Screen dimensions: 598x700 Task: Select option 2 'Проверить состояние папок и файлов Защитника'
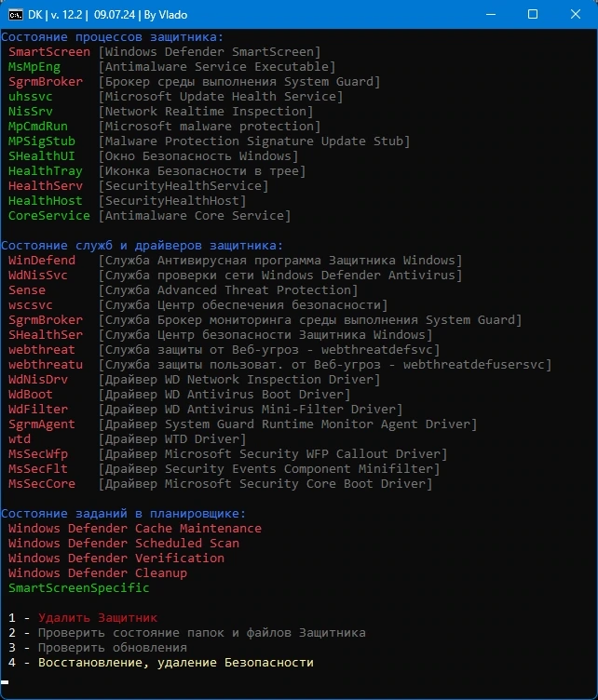pyautogui.click(x=186, y=633)
